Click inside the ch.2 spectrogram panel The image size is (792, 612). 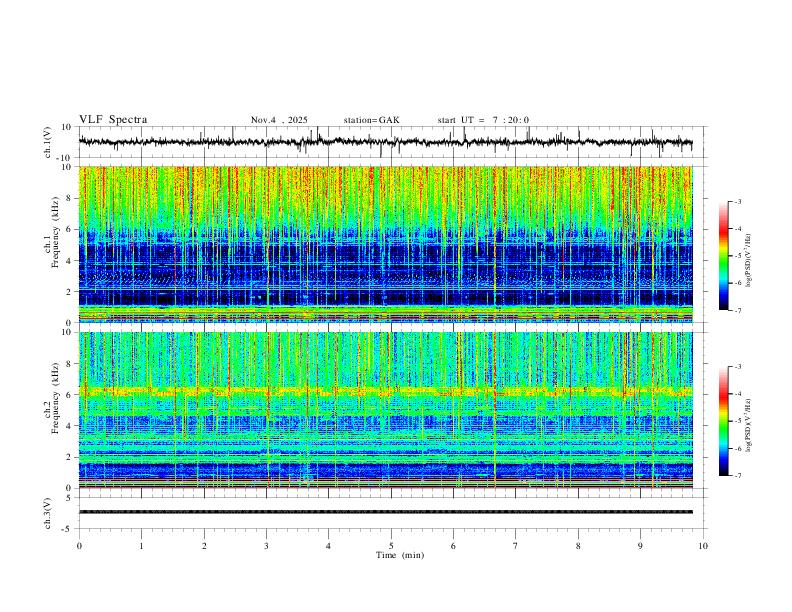(x=385, y=410)
